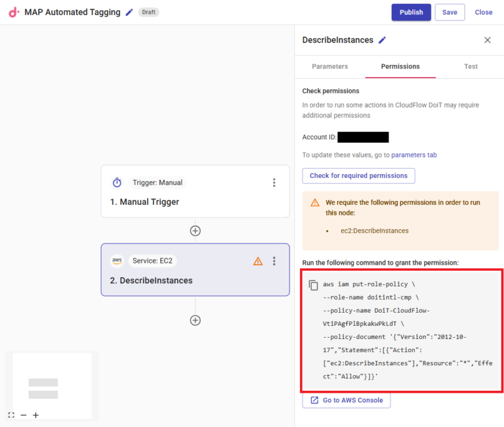Add new step below DescribeInstances node
This screenshot has width=504, height=427.
(195, 320)
